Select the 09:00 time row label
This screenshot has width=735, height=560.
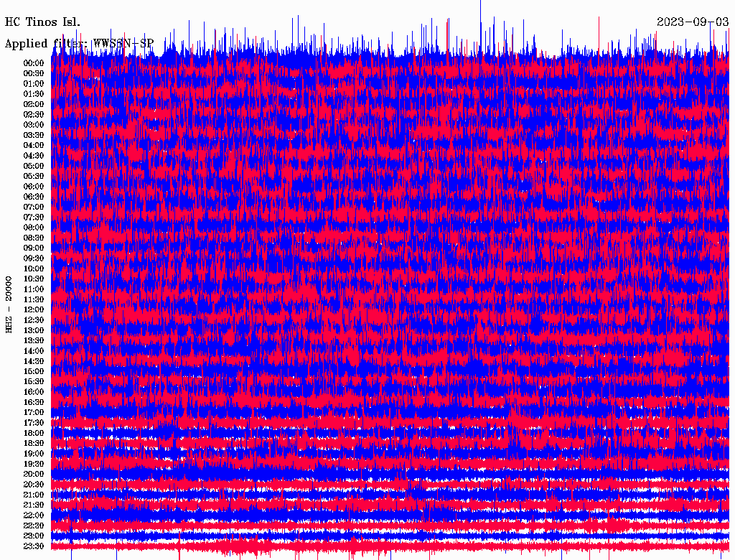pos(34,248)
